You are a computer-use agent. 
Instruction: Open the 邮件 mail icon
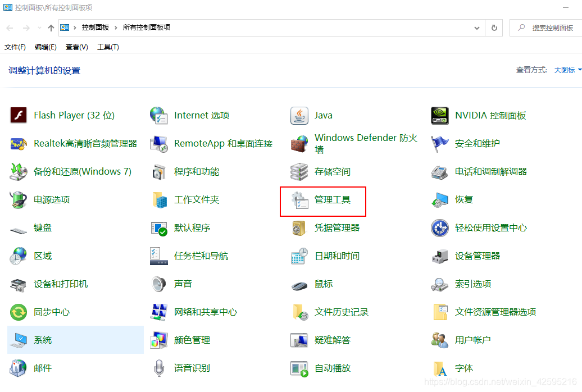tap(19, 368)
